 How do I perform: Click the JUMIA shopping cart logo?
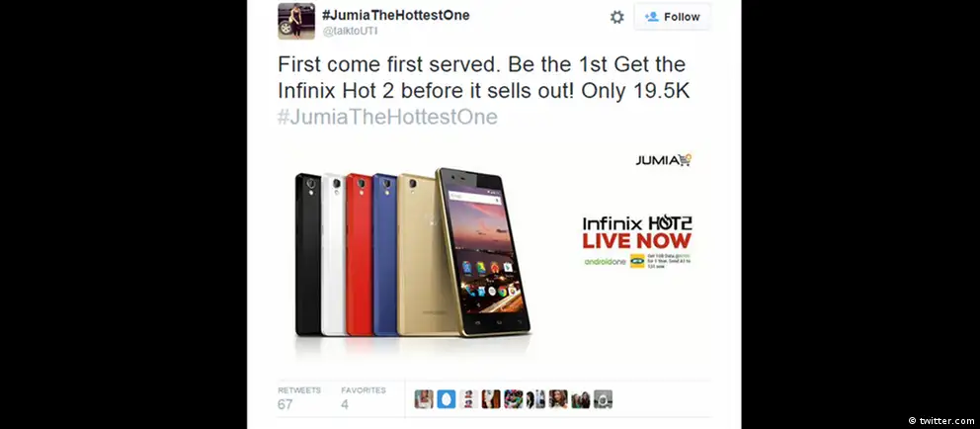664,160
